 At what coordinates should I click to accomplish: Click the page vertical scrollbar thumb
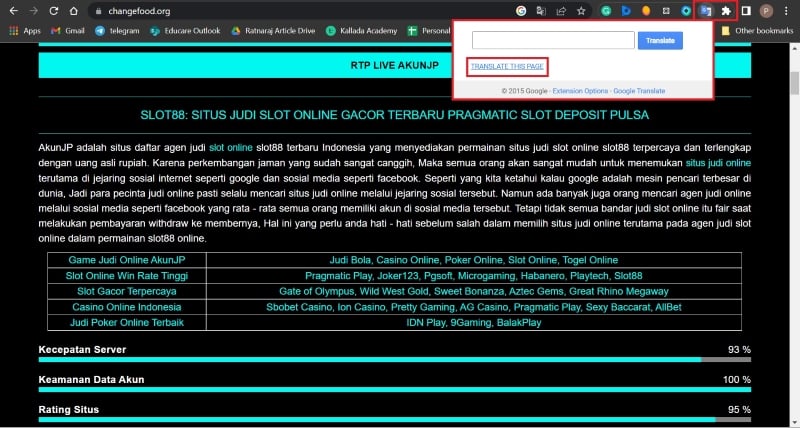coord(794,83)
